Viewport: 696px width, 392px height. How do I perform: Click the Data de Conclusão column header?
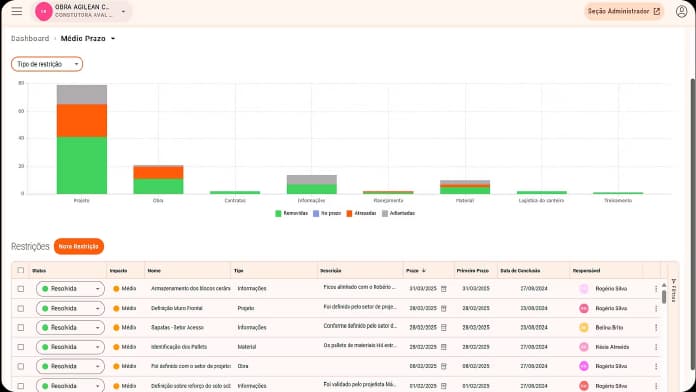coord(520,270)
